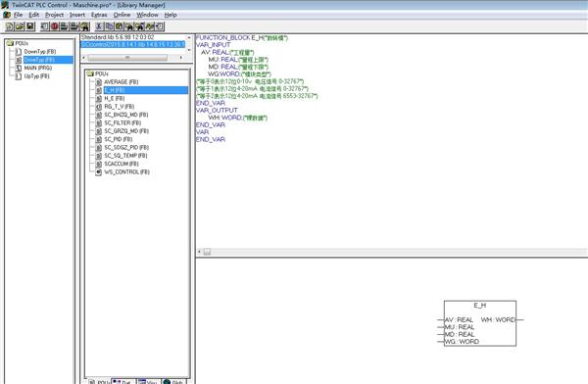588x384 pixels.
Task: Open the Help menu
Action: pyautogui.click(x=171, y=15)
